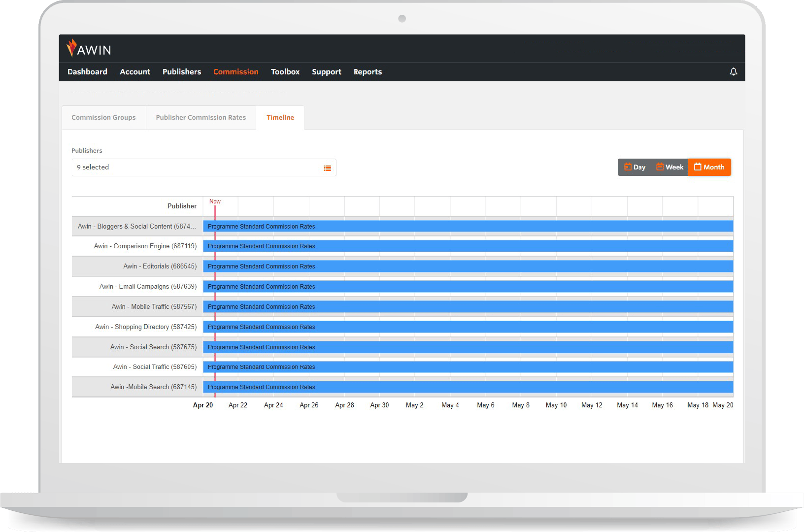Go to Dashboard in navigation bar

tap(87, 72)
